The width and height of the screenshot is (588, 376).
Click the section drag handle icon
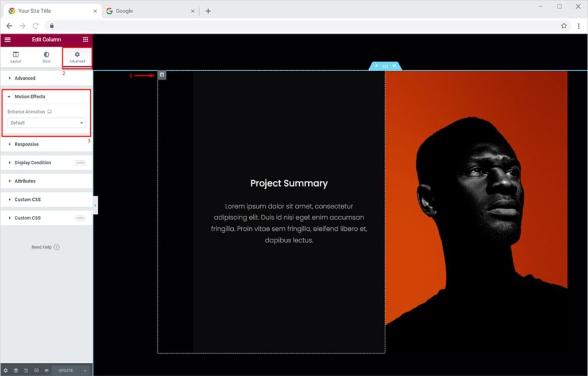point(385,66)
